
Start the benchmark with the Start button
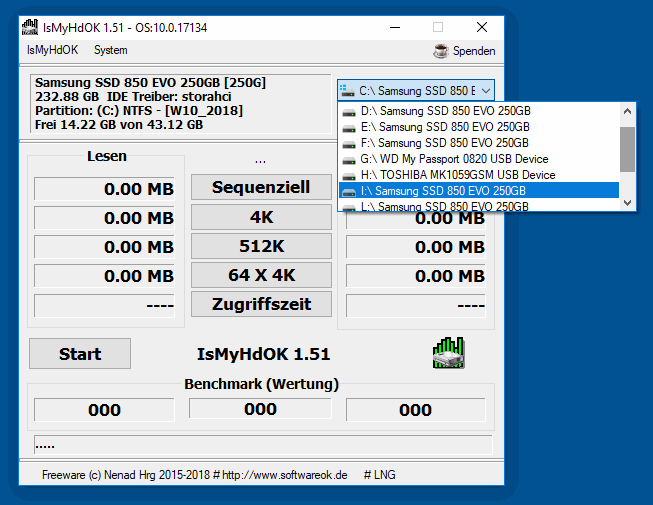pos(80,353)
